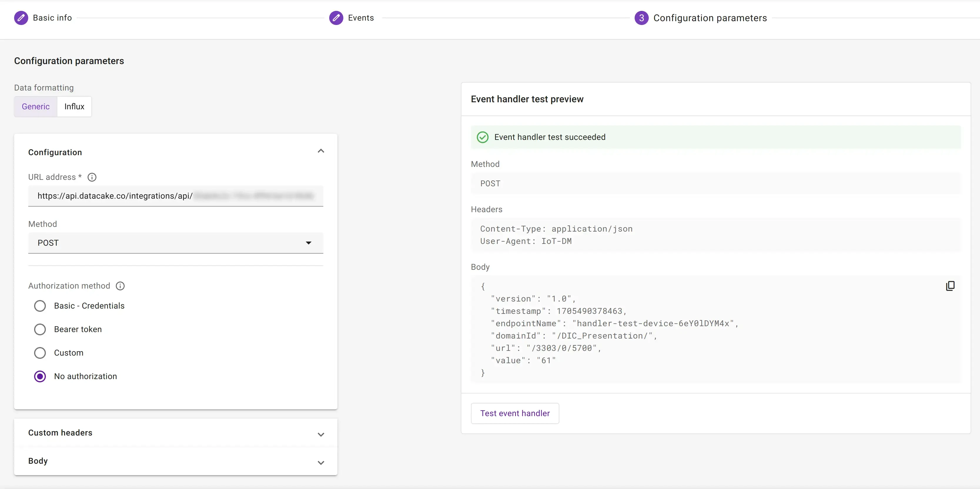980x489 pixels.
Task: Open Authorization method info icon
Action: [120, 286]
